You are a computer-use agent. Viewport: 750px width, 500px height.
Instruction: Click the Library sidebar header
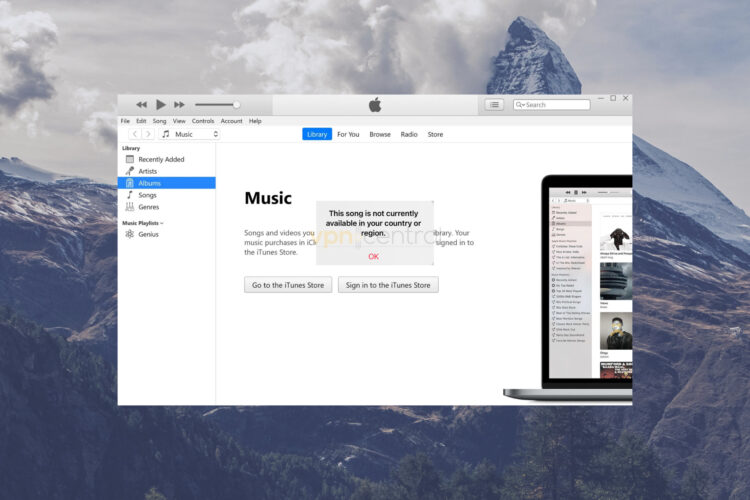point(131,148)
